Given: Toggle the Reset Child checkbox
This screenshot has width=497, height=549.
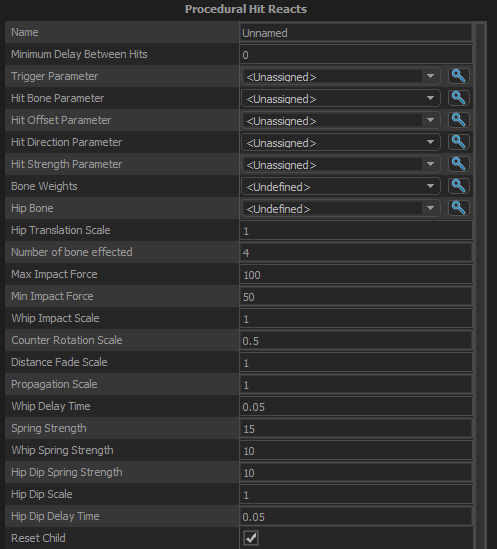Looking at the screenshot, I should [x=251, y=538].
